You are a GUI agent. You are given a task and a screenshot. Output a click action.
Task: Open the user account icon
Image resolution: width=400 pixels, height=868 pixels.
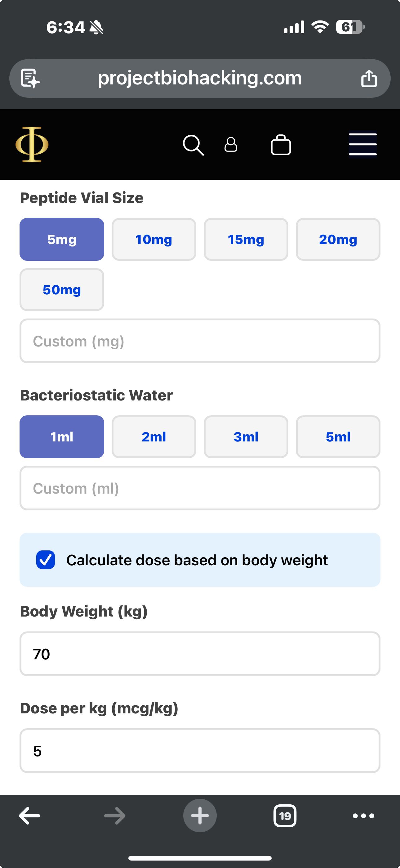[x=231, y=145]
